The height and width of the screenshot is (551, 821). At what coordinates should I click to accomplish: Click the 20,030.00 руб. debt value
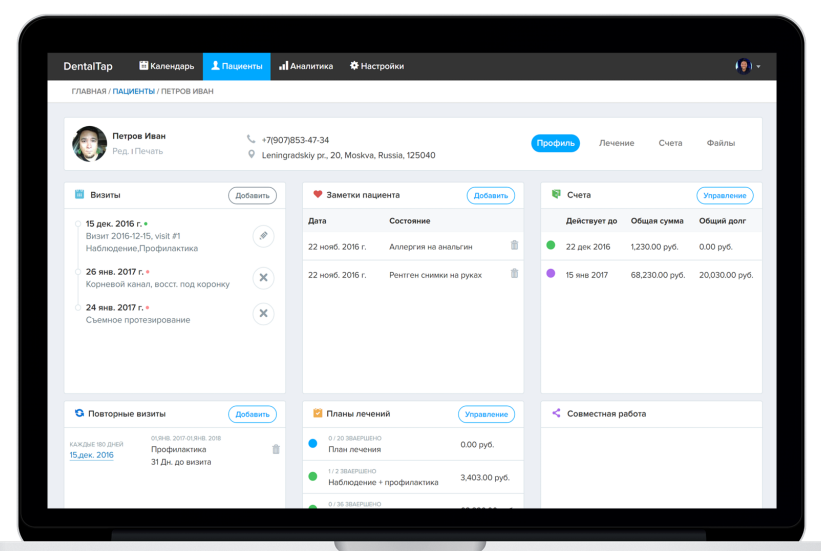(x=726, y=275)
